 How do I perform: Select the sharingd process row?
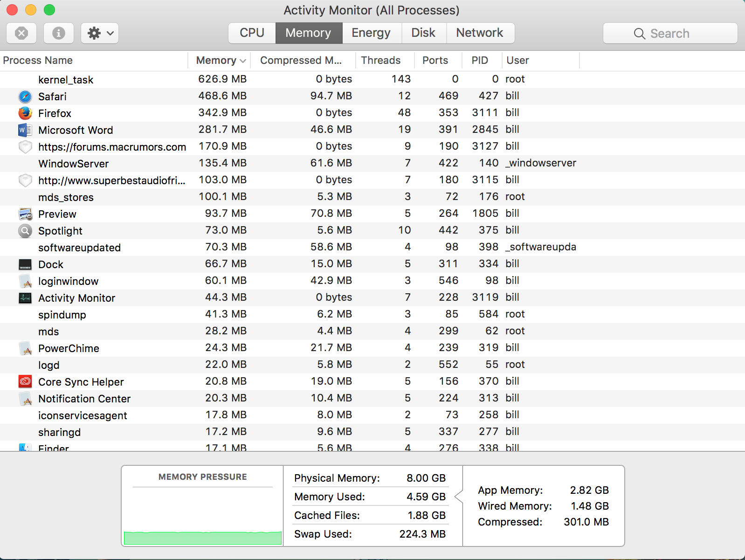click(x=372, y=432)
